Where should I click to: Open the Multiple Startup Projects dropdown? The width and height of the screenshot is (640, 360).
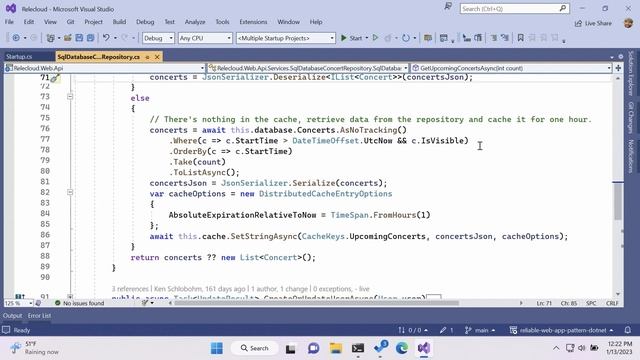click(x=286, y=38)
